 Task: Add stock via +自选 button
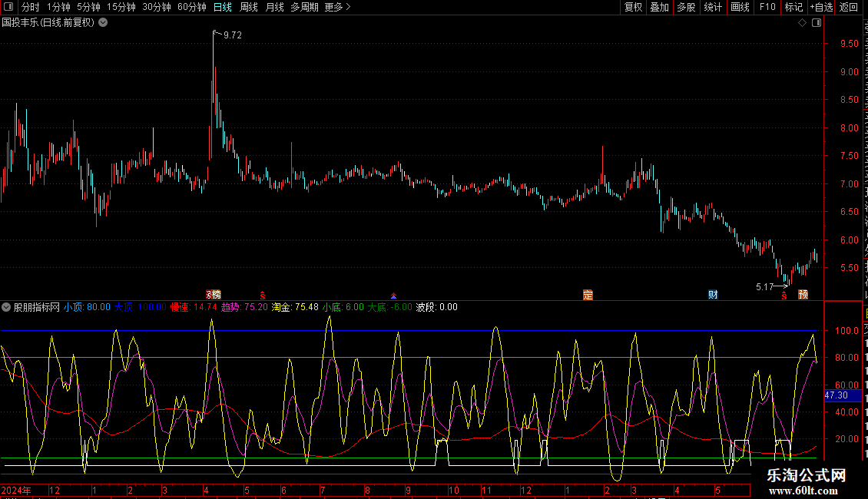(x=821, y=7)
